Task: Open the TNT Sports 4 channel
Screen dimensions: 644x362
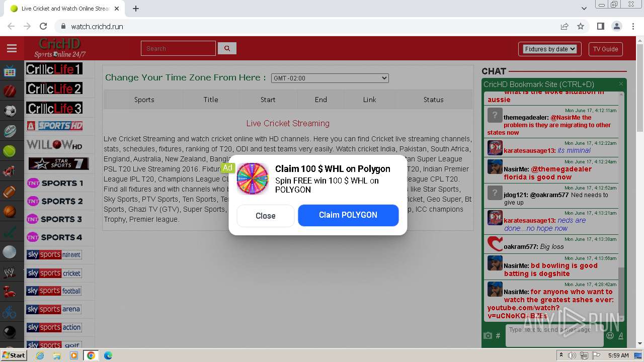Action: [x=54, y=237]
